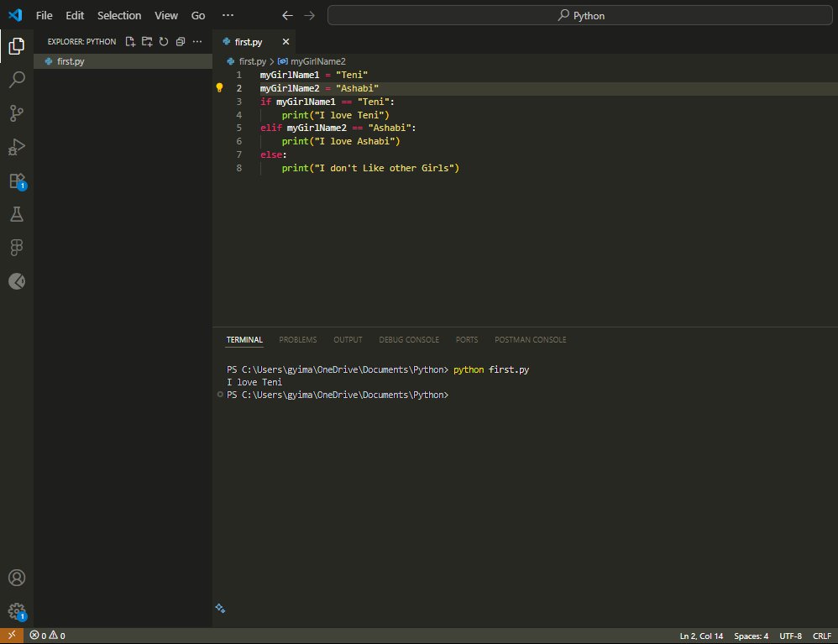
Task: Open the Extensions view
Action: (x=17, y=181)
